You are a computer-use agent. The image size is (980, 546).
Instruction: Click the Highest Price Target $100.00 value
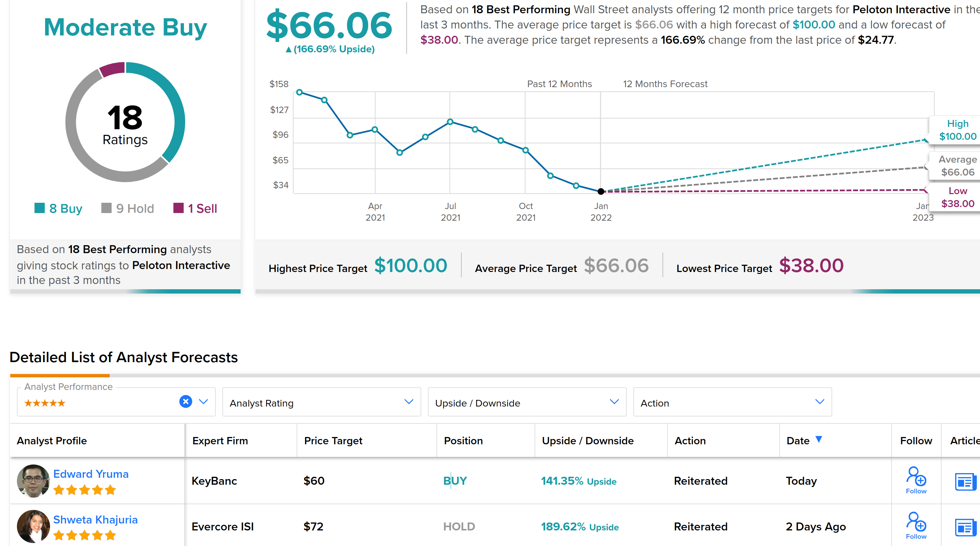[x=411, y=265]
